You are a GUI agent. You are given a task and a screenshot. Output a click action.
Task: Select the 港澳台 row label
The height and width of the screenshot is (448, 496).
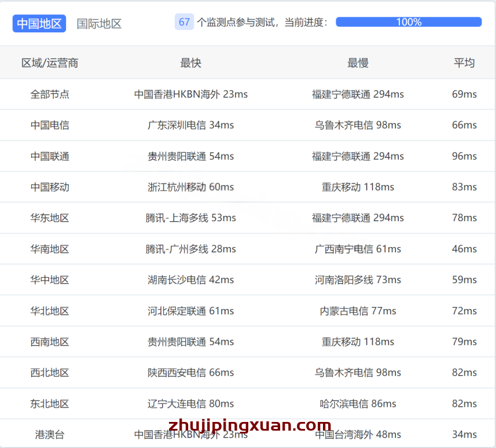coord(50,434)
